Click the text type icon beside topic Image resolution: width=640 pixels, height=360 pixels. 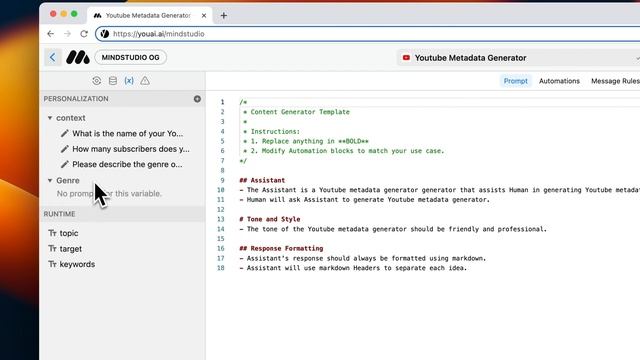point(52,233)
